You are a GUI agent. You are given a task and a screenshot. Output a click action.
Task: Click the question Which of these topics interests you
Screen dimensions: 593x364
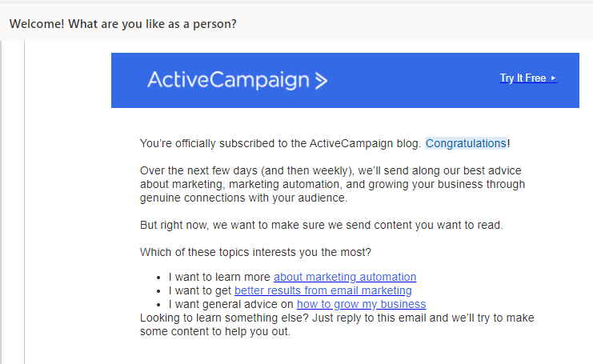click(x=255, y=252)
